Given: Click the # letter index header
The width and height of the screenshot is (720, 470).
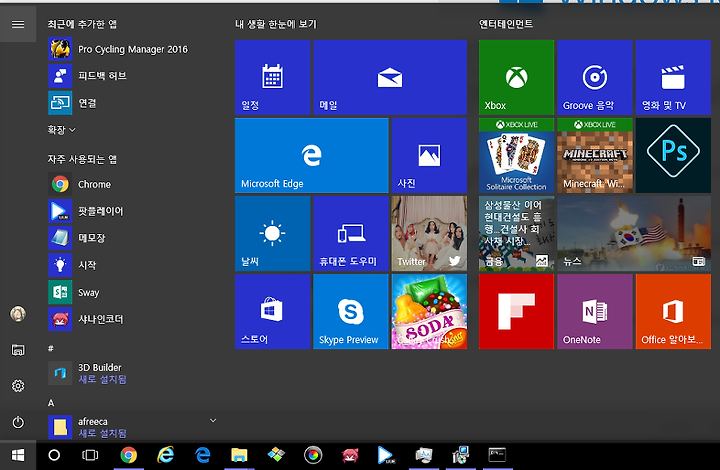Looking at the screenshot, I should [51, 348].
